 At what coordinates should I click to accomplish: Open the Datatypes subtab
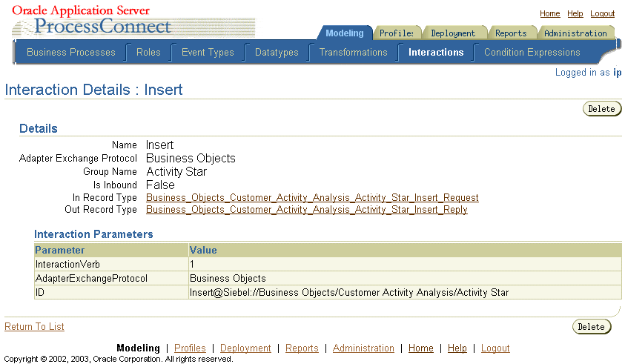pos(277,52)
